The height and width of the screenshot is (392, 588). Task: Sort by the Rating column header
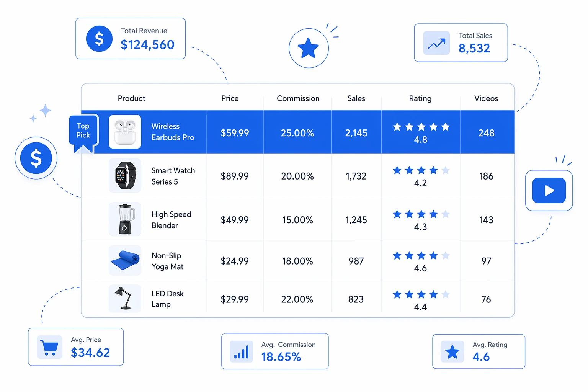(x=420, y=98)
